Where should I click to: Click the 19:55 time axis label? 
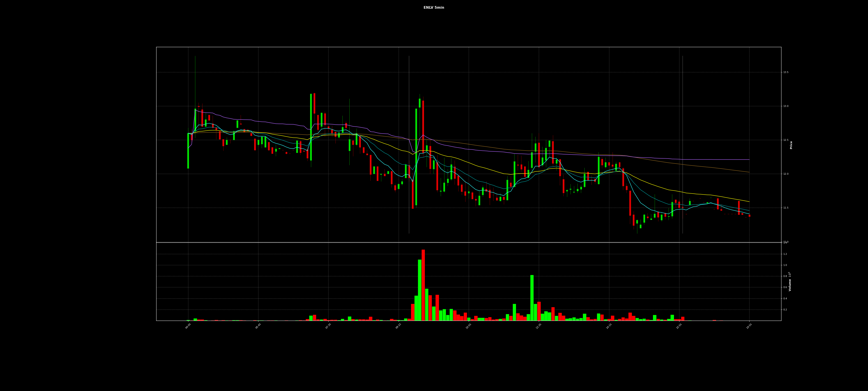click(x=749, y=326)
